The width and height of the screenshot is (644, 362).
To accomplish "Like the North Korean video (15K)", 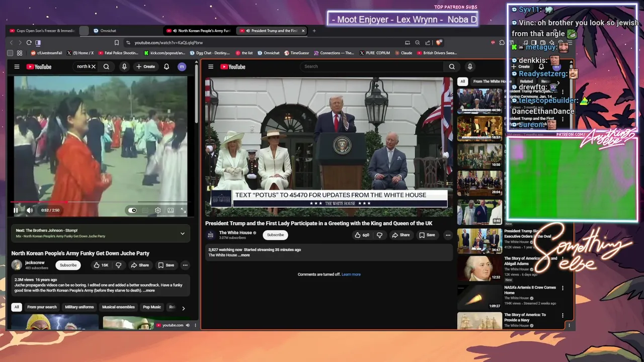I will (101, 265).
